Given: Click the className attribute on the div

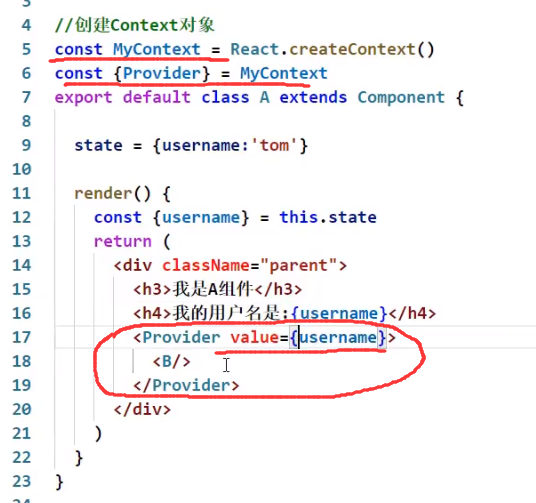Looking at the screenshot, I should click(206, 265).
